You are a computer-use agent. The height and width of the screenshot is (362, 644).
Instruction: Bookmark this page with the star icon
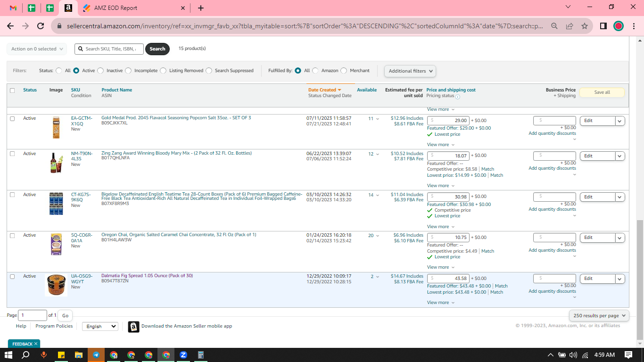(585, 26)
